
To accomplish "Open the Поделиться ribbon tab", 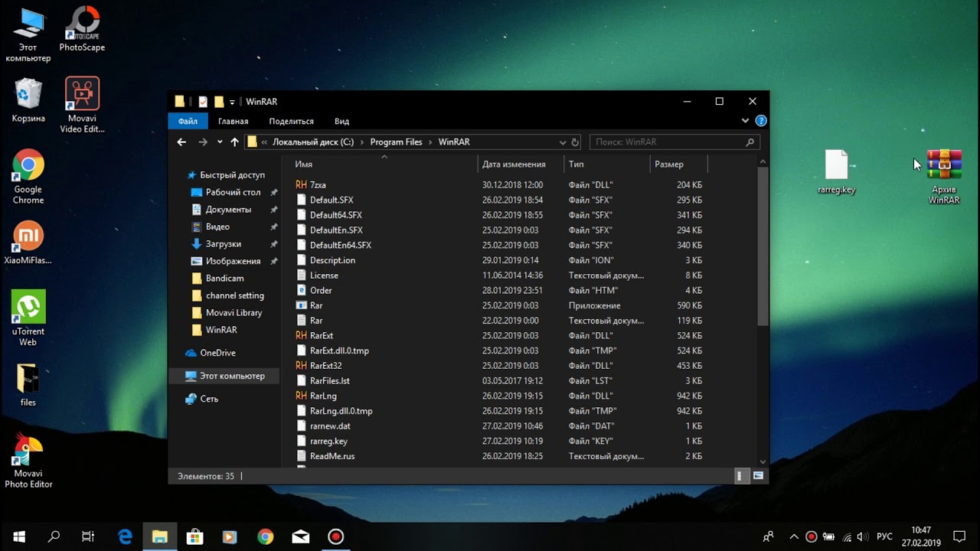I will tap(291, 121).
